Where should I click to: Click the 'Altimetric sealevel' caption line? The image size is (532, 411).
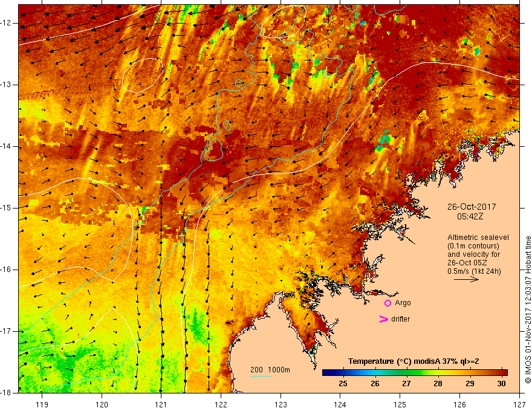click(478, 238)
